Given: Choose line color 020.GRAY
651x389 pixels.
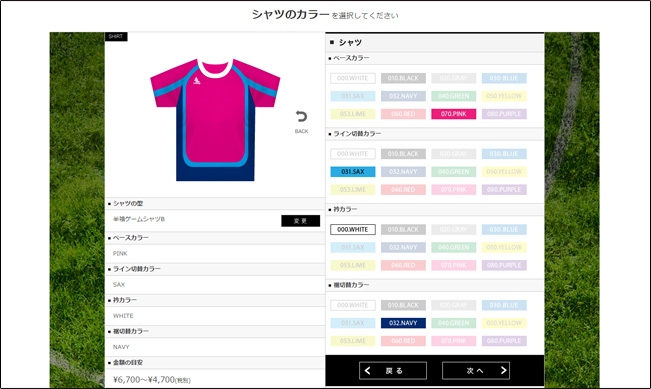Looking at the screenshot, I should click(454, 154).
